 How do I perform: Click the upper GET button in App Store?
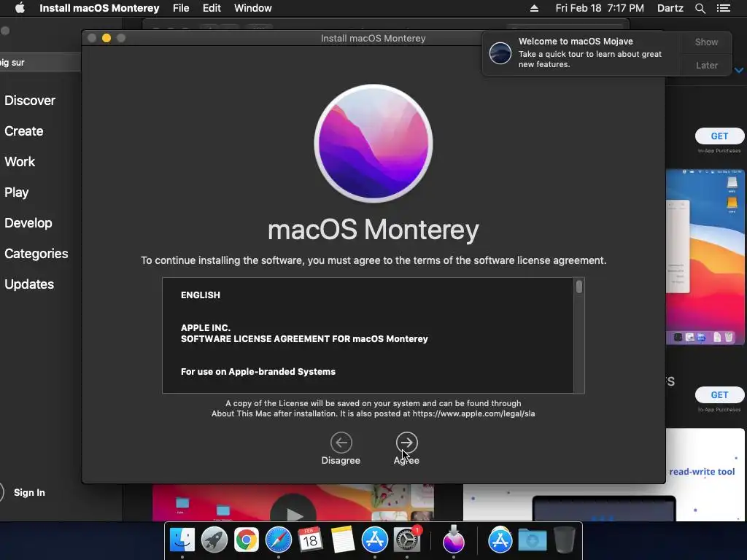pos(719,136)
